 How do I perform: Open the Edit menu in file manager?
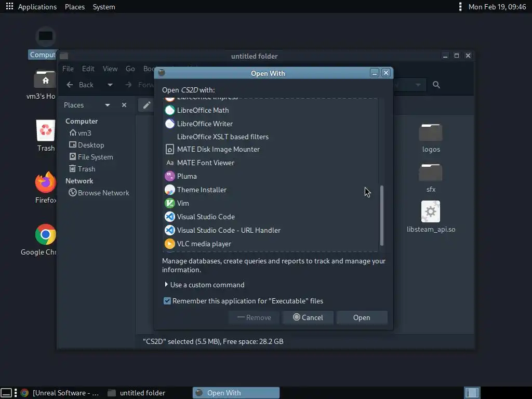88,69
